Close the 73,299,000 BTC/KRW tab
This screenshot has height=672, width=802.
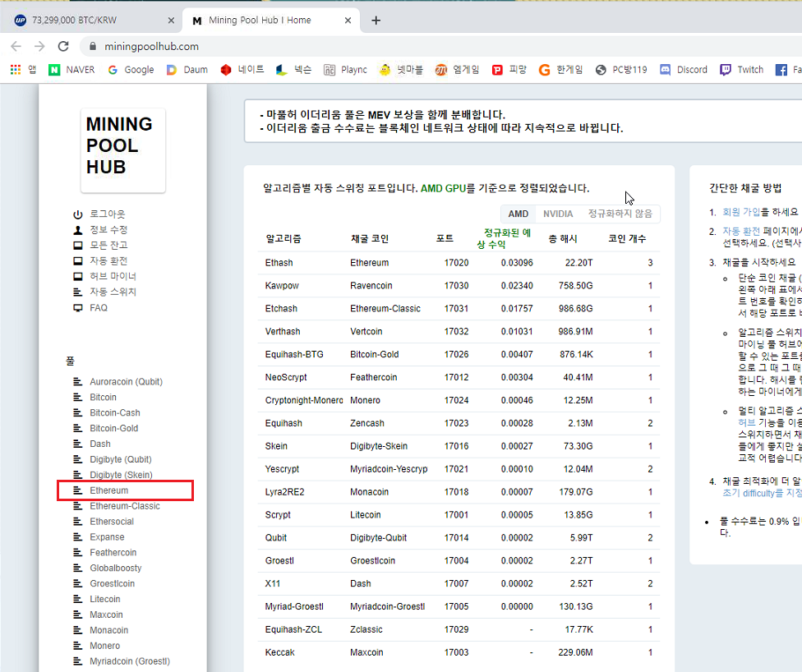[172, 21]
